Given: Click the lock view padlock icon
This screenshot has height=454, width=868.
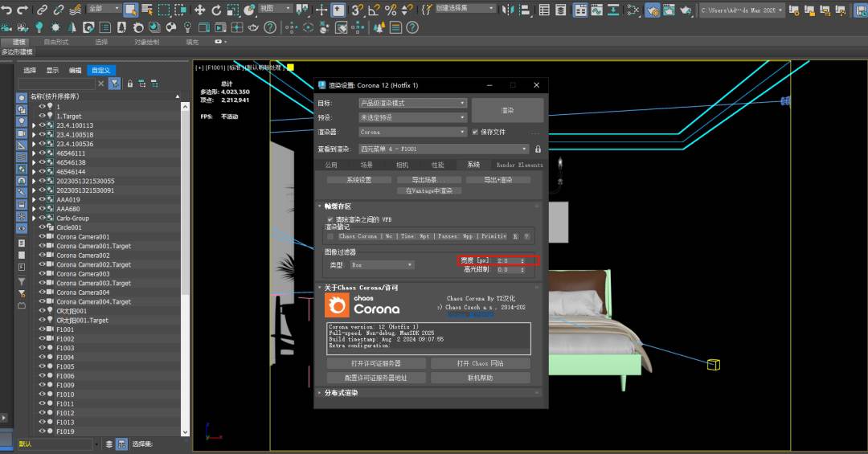Looking at the screenshot, I should (x=538, y=149).
